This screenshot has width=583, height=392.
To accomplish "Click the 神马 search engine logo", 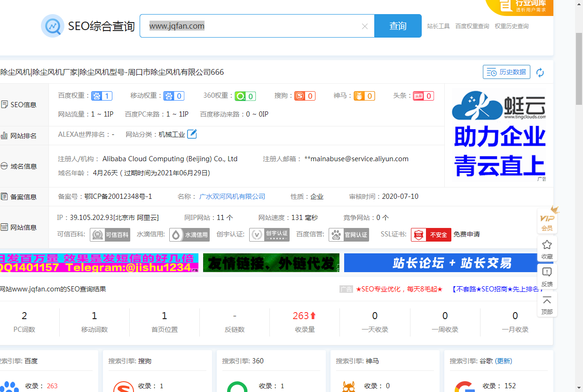I will pyautogui.click(x=348, y=386).
